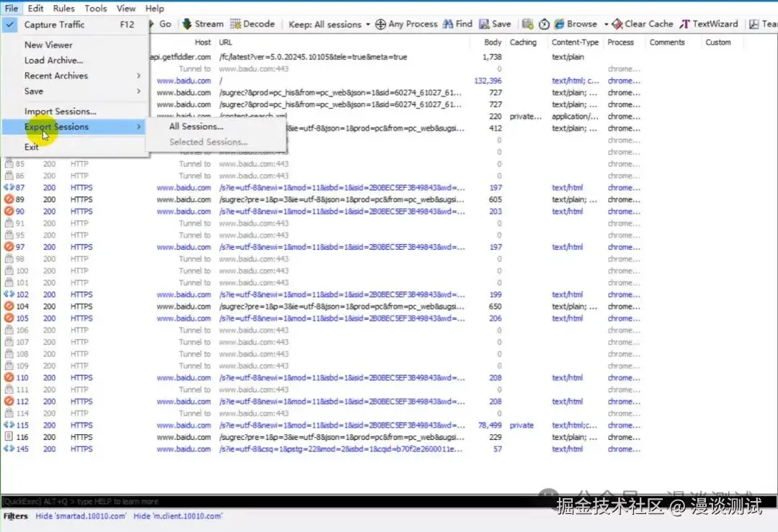Click the lock icon of session 111
778x532 pixels.
click(x=9, y=389)
